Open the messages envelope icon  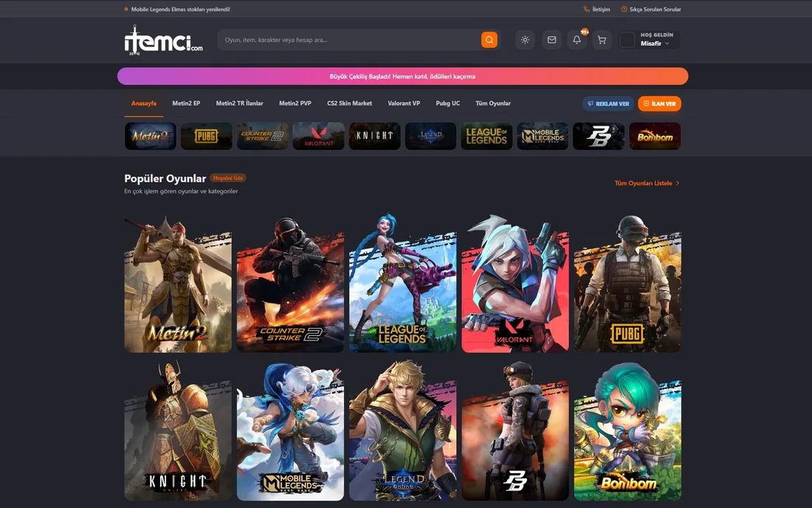(551, 40)
